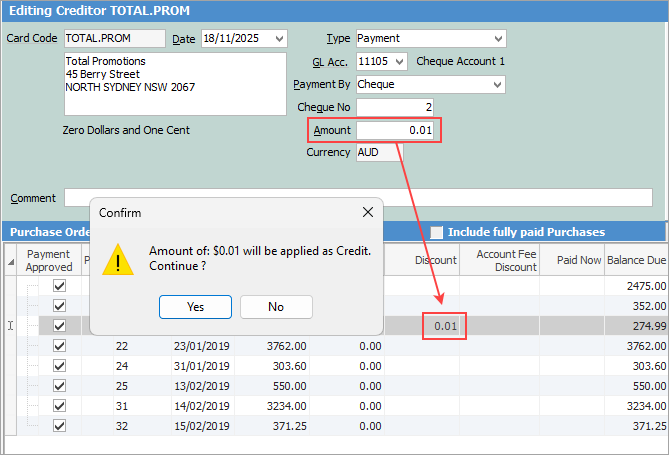Expand the GL Acc. 11105 dropdown
Viewport: 669px width, 455px height.
[x=399, y=61]
